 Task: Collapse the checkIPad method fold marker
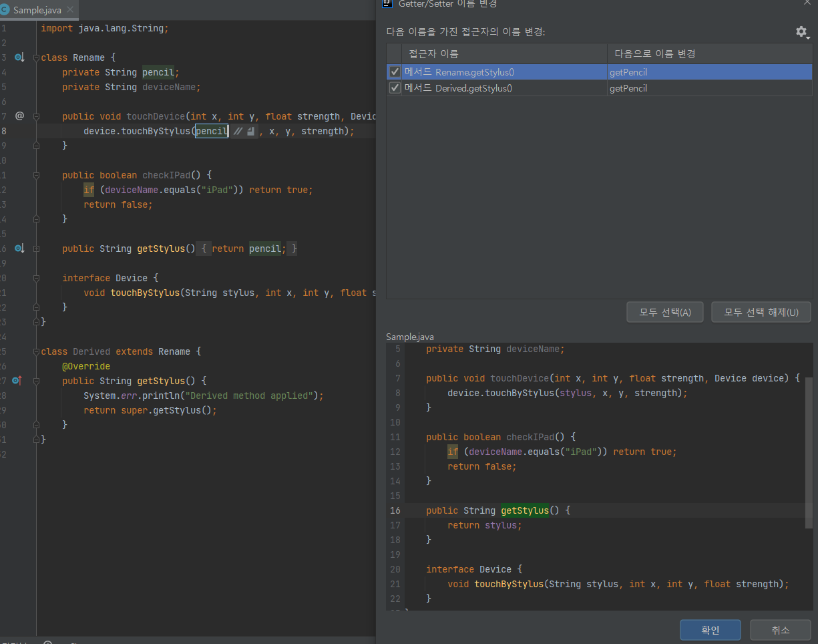click(x=37, y=176)
